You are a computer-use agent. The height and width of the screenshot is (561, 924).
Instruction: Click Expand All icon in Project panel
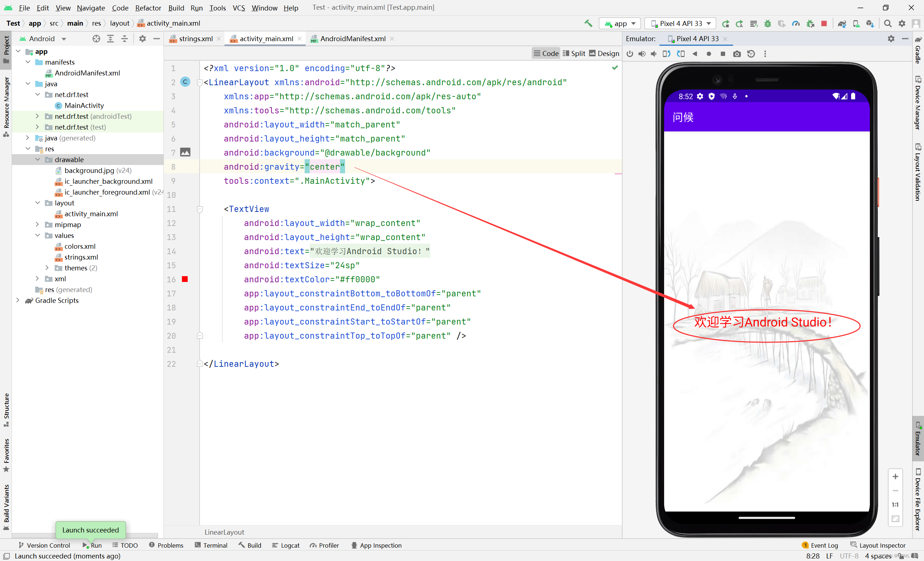click(x=110, y=39)
